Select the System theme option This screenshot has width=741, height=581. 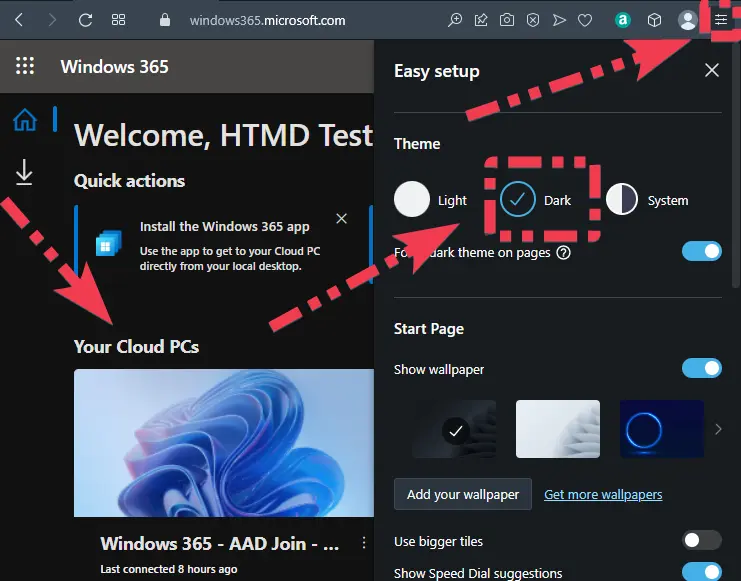coord(647,199)
